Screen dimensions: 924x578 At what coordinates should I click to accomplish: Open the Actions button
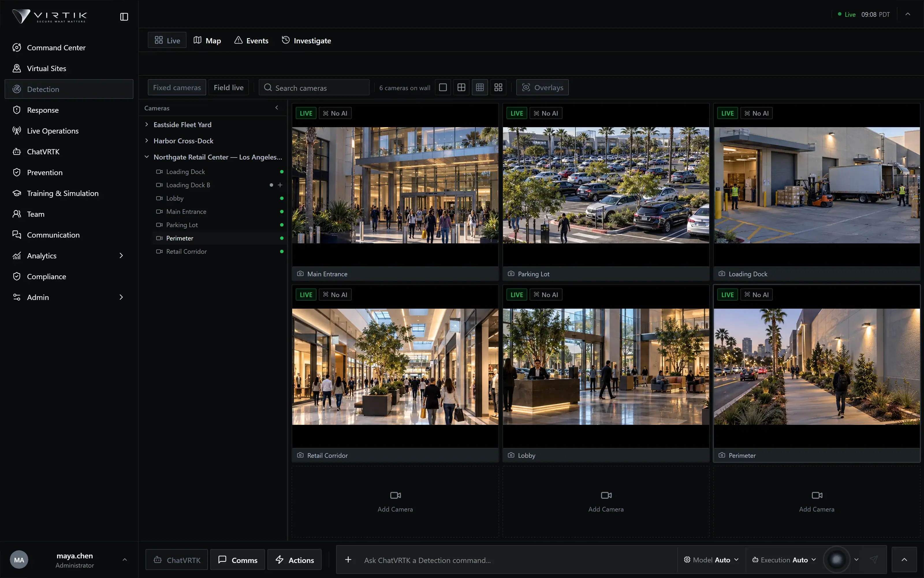pos(295,560)
